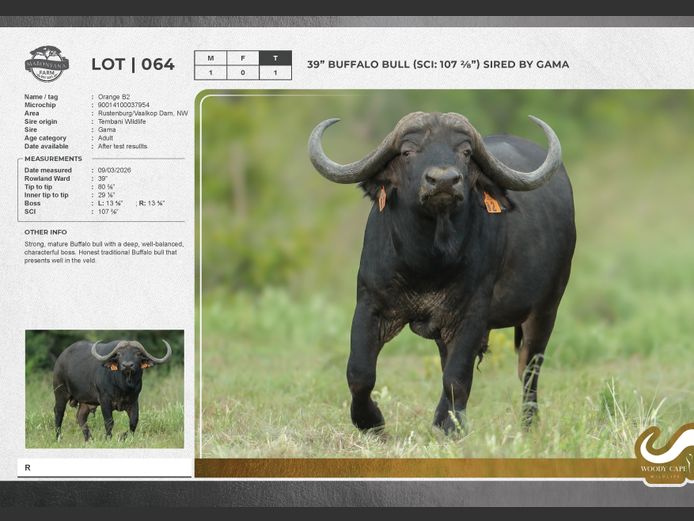Click the microchip number 90014100037954
Screen dimensions: 694x521
124,105
